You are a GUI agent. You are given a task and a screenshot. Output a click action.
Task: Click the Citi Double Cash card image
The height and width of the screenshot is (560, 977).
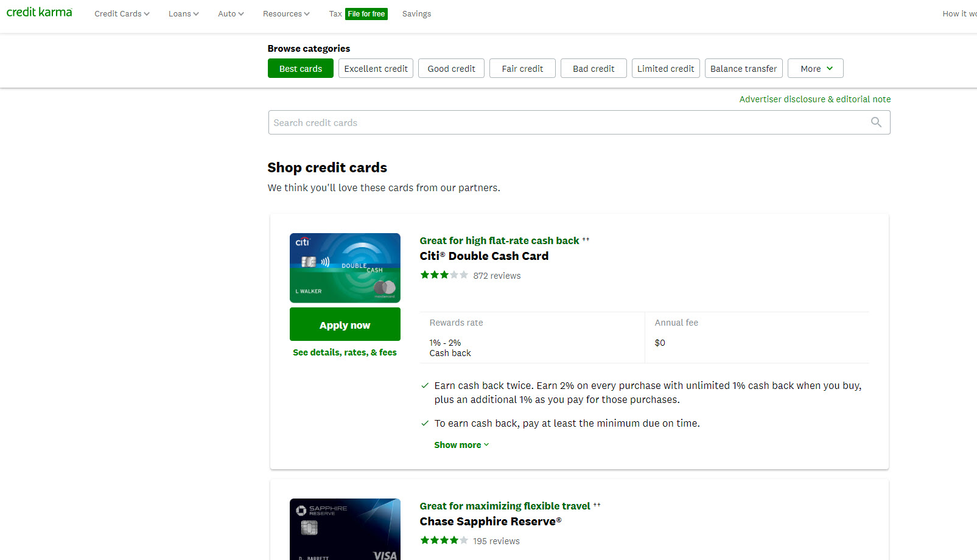point(345,268)
